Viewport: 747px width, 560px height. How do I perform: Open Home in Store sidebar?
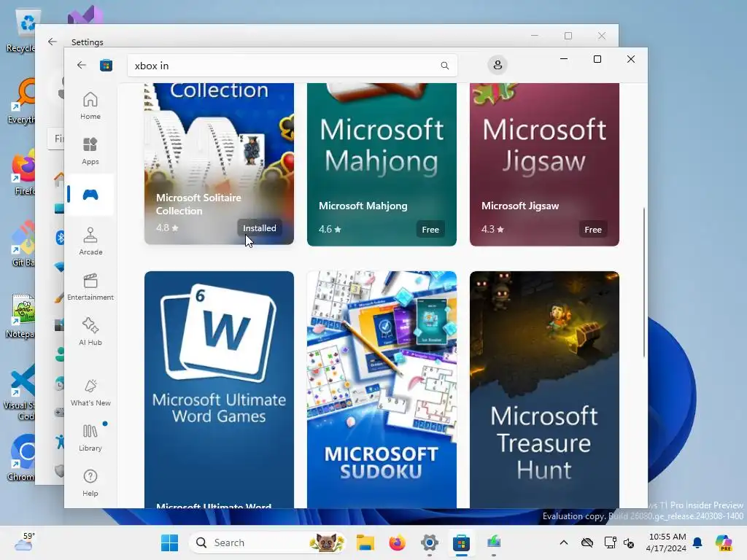coord(90,106)
